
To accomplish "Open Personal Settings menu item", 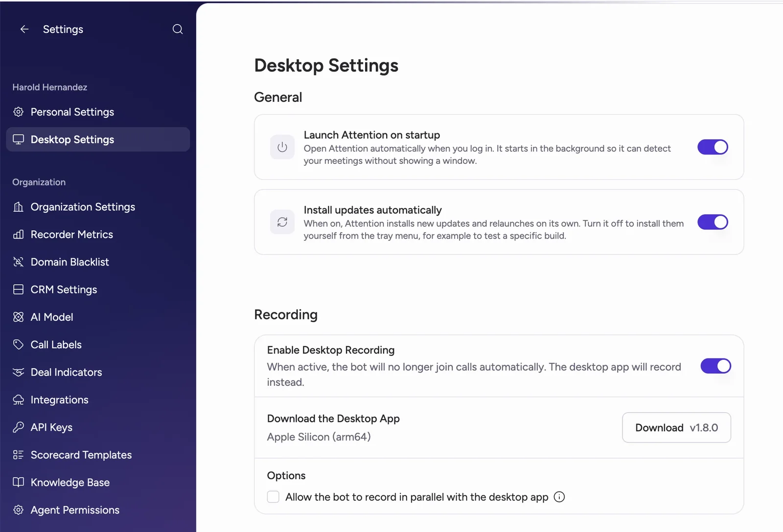I will 98,112.
